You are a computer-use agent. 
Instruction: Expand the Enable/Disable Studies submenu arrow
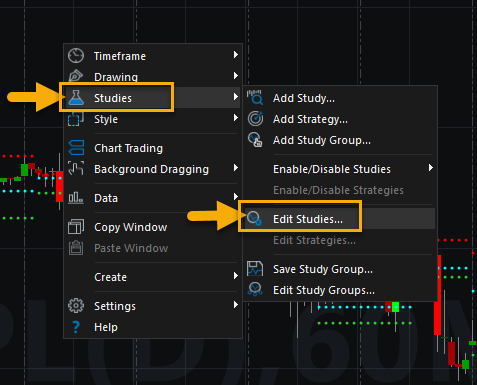tap(431, 168)
